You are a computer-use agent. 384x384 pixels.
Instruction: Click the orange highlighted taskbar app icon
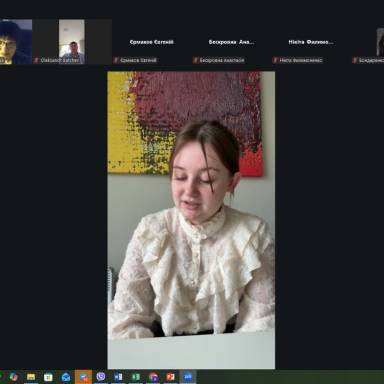(x=83, y=377)
